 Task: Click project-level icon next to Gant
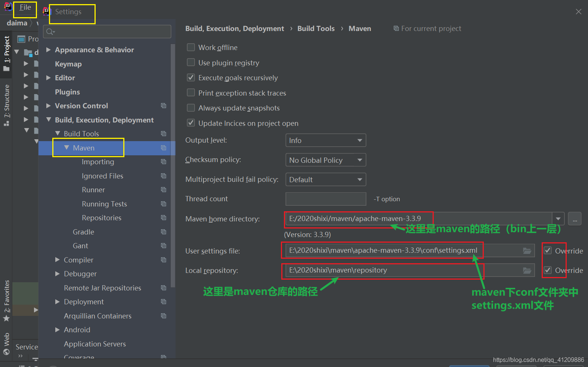(x=164, y=246)
